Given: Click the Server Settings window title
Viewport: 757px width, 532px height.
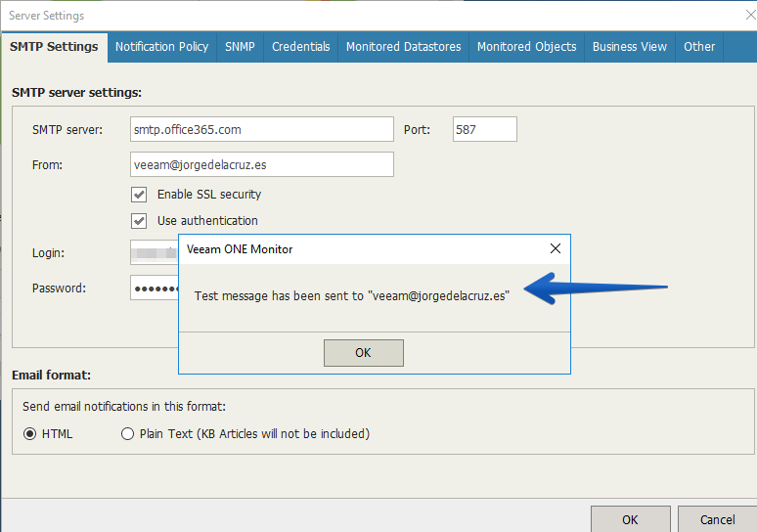Looking at the screenshot, I should tap(46, 16).
